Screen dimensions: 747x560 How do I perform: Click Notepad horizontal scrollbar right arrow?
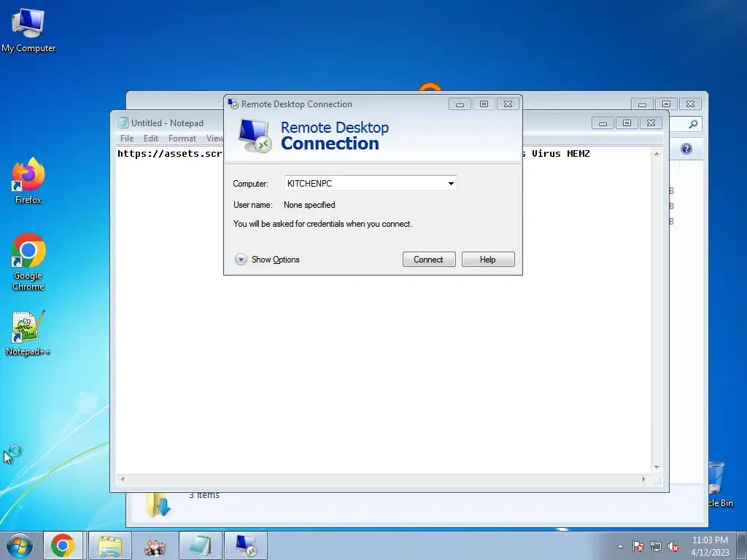643,479
